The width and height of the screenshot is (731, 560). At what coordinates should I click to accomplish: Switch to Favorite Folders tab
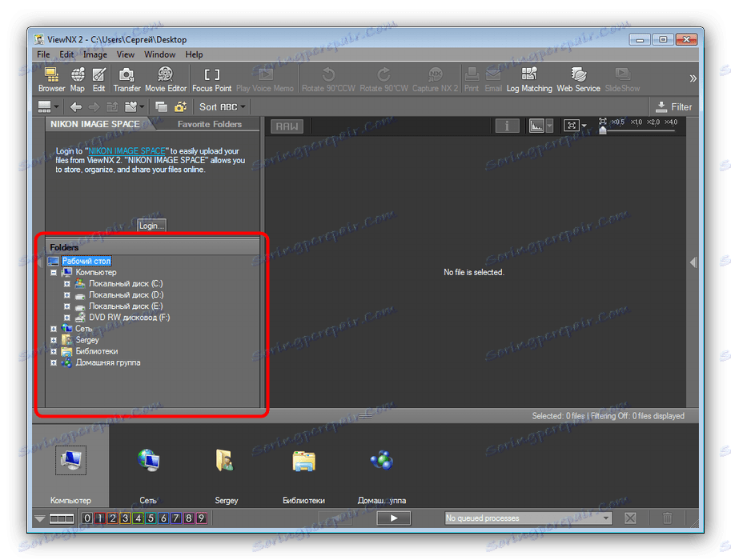pyautogui.click(x=209, y=124)
